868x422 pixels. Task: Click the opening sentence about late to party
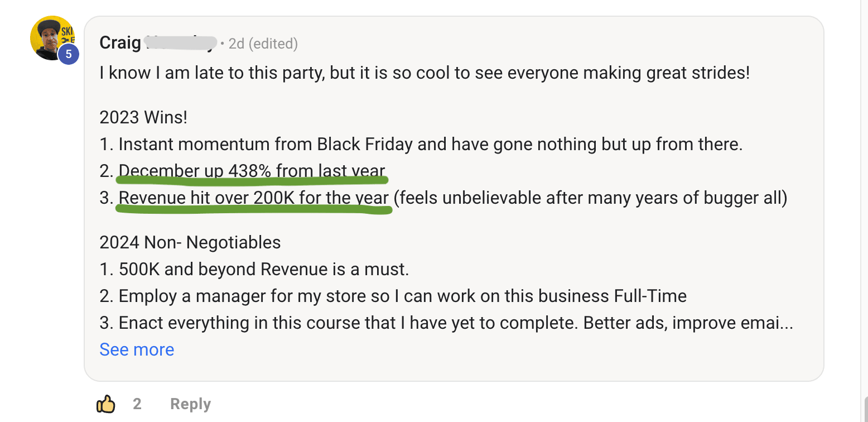pyautogui.click(x=425, y=73)
